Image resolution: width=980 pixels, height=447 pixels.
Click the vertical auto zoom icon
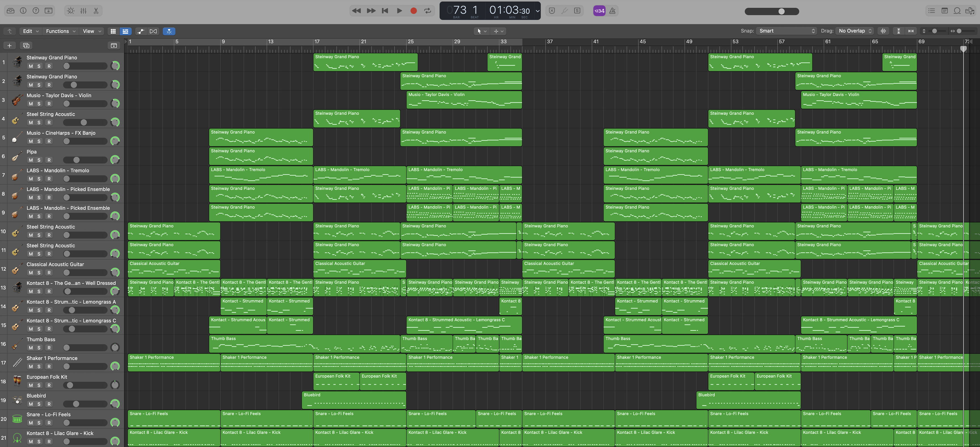(x=899, y=31)
